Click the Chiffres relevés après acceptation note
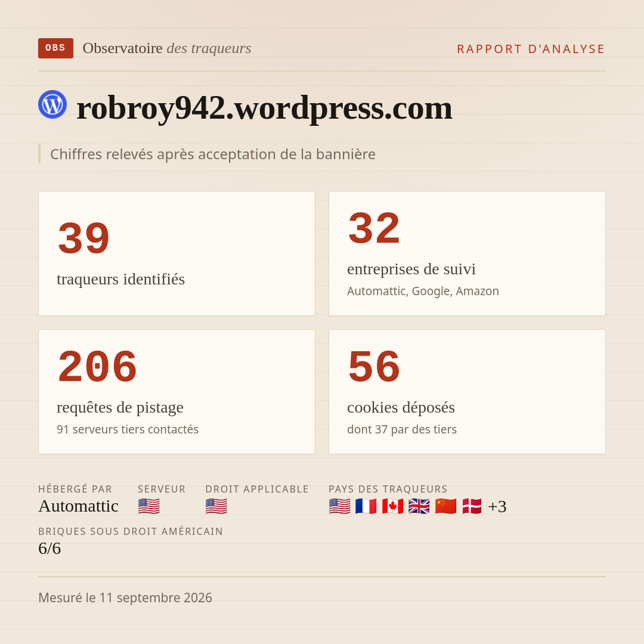The image size is (644, 644). (x=213, y=154)
